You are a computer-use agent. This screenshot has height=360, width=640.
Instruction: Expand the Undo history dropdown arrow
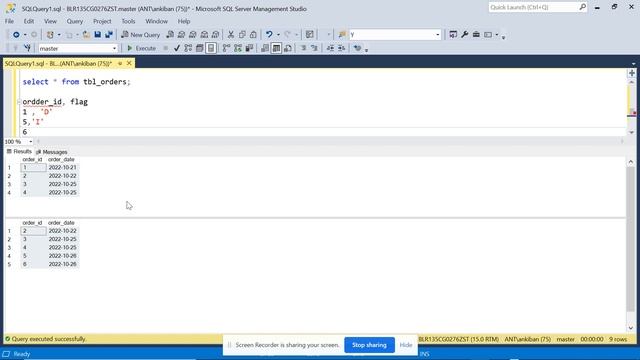point(278,35)
